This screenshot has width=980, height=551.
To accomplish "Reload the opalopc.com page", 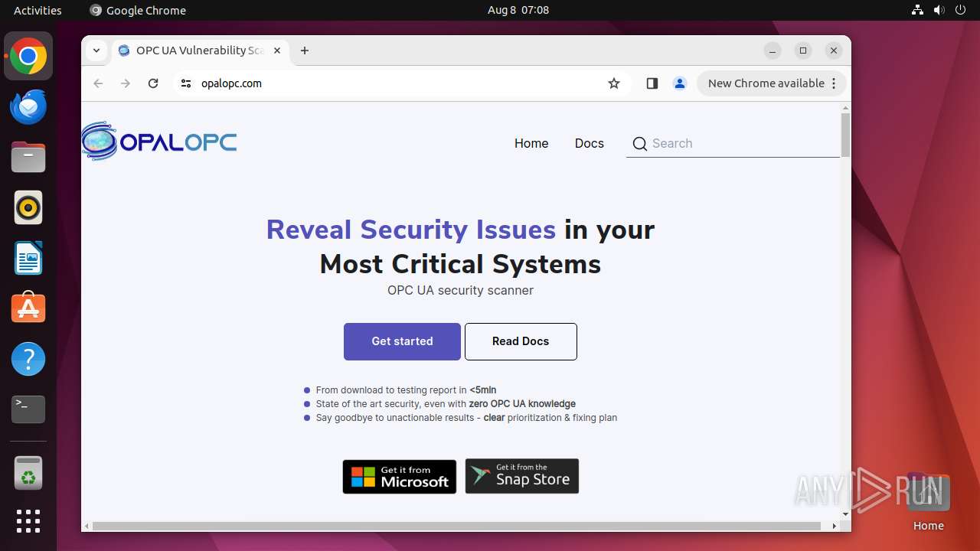I will [153, 83].
